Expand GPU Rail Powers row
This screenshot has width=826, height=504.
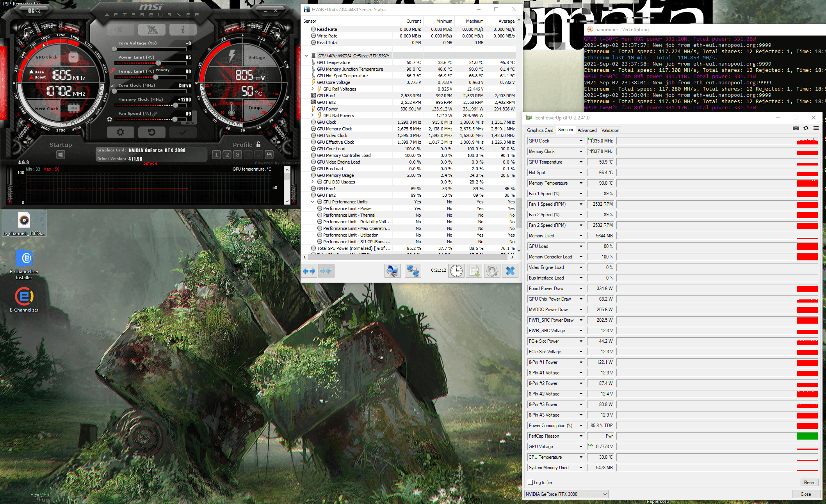pyautogui.click(x=313, y=116)
